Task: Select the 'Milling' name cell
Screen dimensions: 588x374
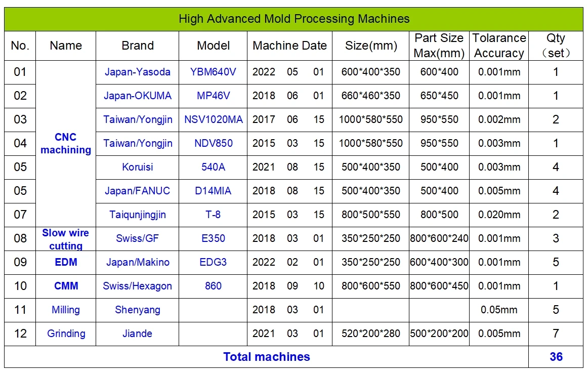Action: (x=66, y=310)
